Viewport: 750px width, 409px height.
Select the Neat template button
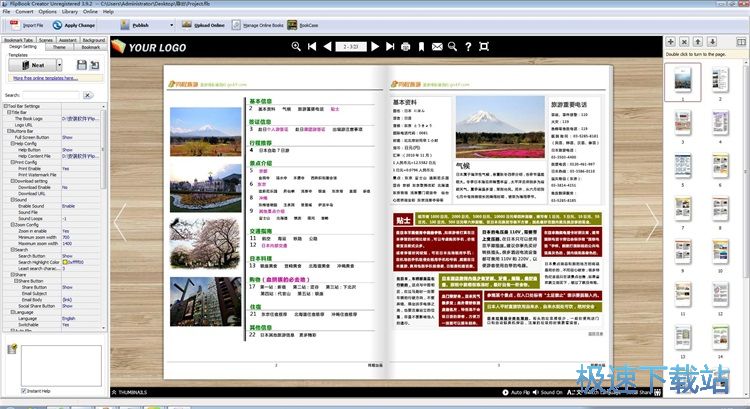(33, 65)
